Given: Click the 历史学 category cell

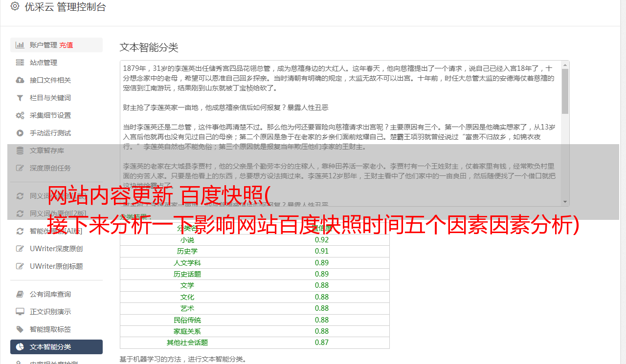Looking at the screenshot, I should coord(187,251).
